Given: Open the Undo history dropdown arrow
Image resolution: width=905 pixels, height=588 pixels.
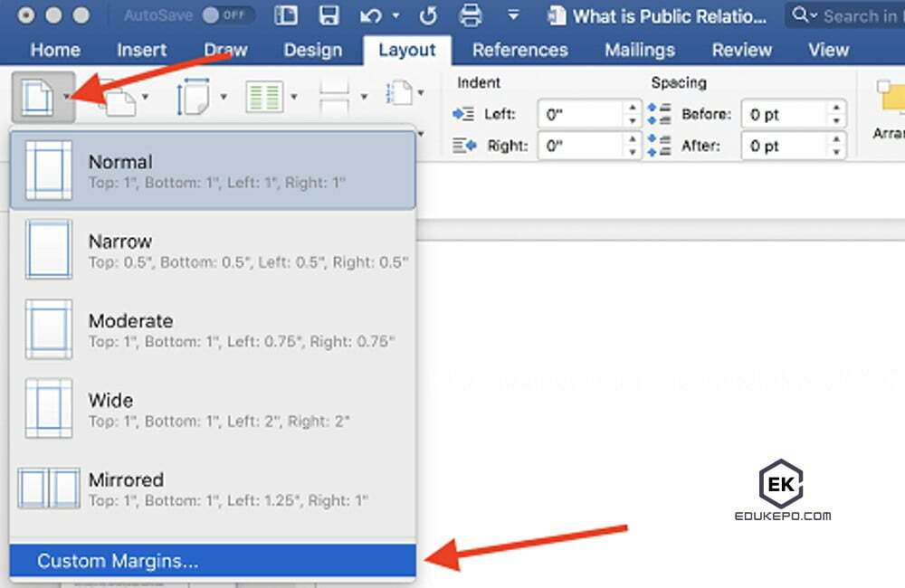Looking at the screenshot, I should [395, 15].
